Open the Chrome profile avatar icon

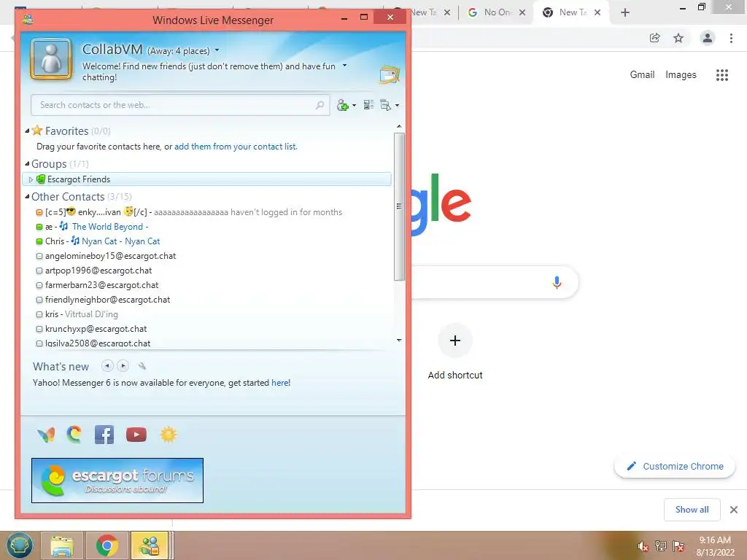pos(708,38)
